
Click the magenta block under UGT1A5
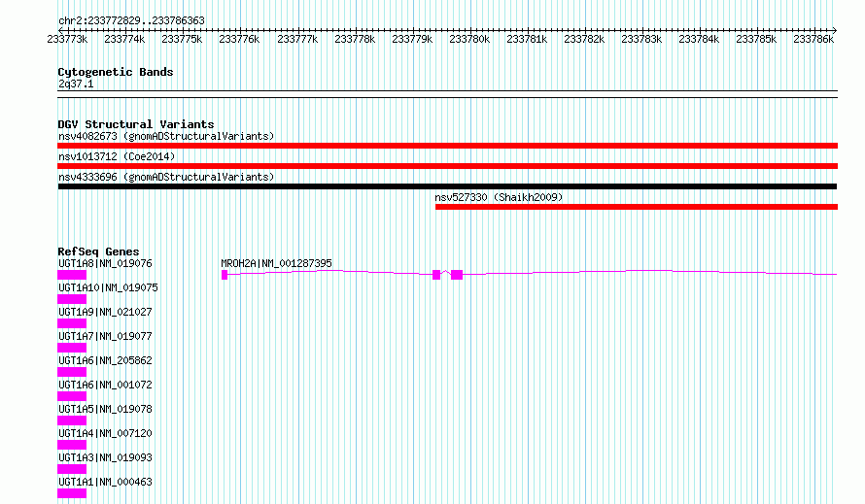click(x=72, y=420)
